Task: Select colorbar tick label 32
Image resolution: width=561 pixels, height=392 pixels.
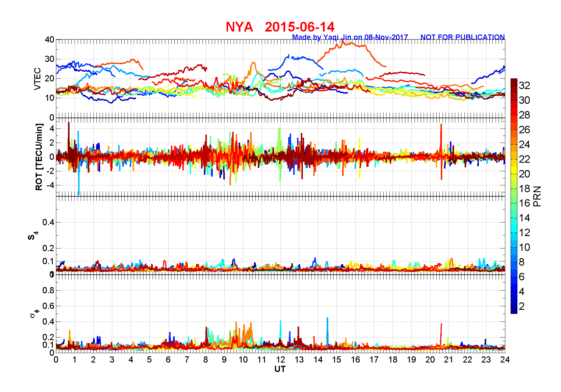Action: (524, 85)
